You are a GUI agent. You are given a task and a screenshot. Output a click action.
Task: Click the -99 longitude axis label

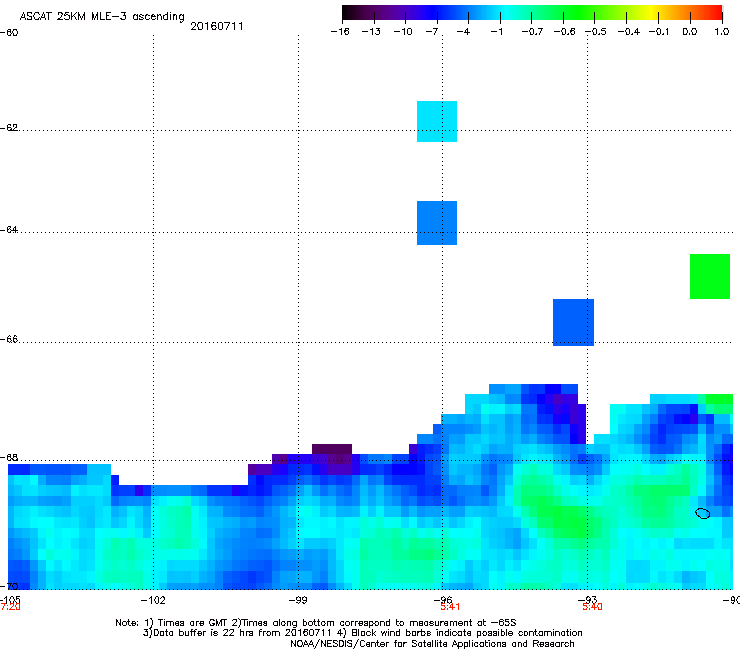point(298,600)
